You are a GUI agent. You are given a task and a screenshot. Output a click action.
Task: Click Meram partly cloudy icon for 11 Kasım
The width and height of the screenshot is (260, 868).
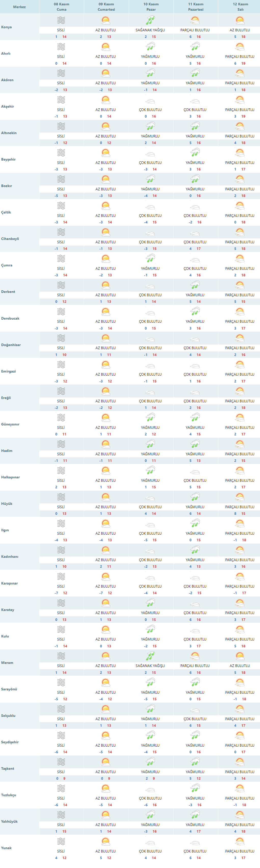[195, 656]
